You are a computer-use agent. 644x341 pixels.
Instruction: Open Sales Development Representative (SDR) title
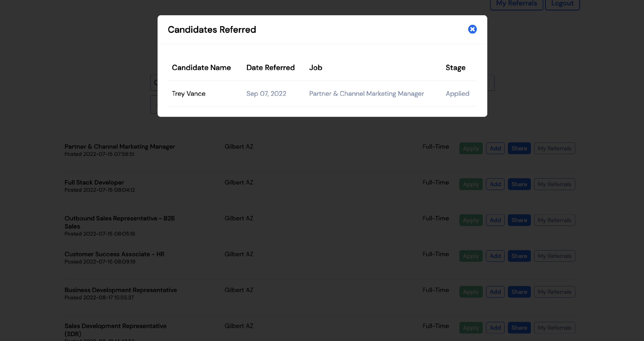(115, 330)
